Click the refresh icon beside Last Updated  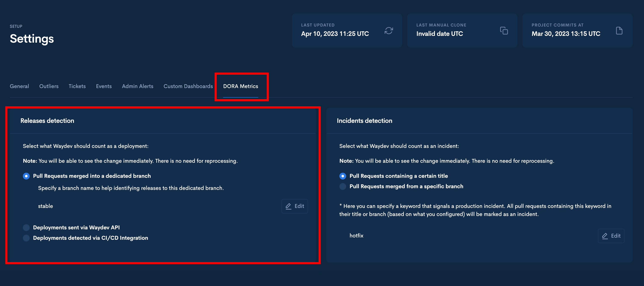[389, 31]
